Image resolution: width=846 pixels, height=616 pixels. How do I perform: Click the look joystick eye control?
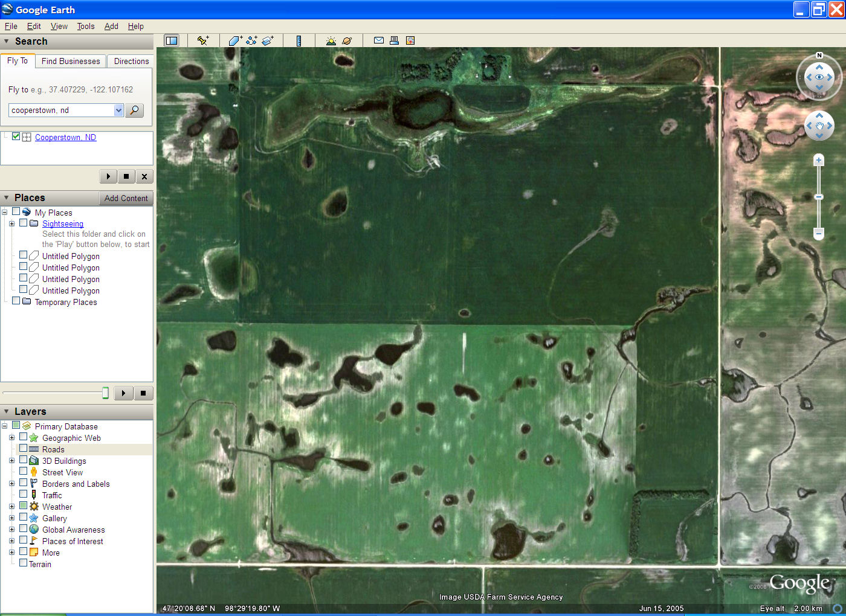click(819, 77)
